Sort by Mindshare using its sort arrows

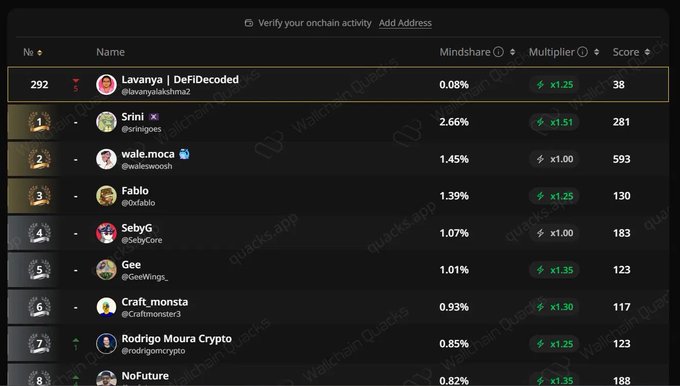pos(513,52)
